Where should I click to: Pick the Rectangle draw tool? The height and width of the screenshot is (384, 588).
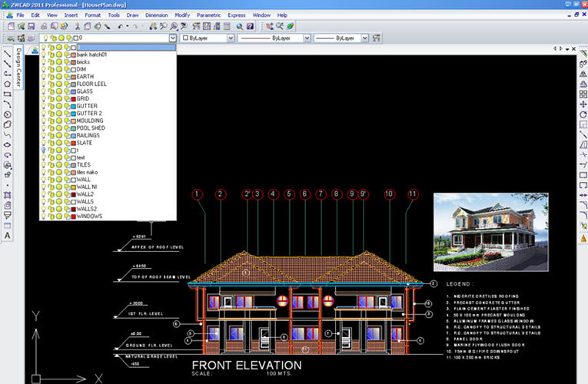7,94
